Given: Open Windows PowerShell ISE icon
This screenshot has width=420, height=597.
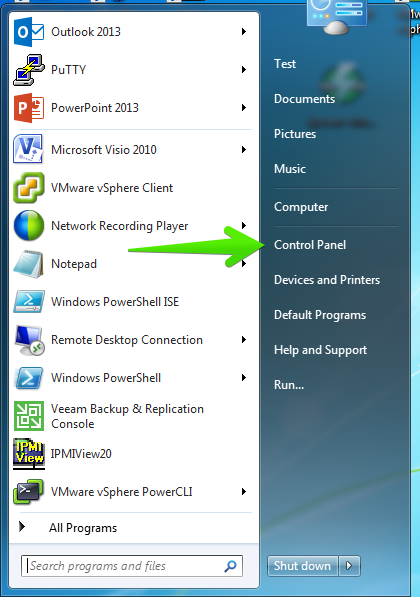Looking at the screenshot, I should [x=29, y=302].
